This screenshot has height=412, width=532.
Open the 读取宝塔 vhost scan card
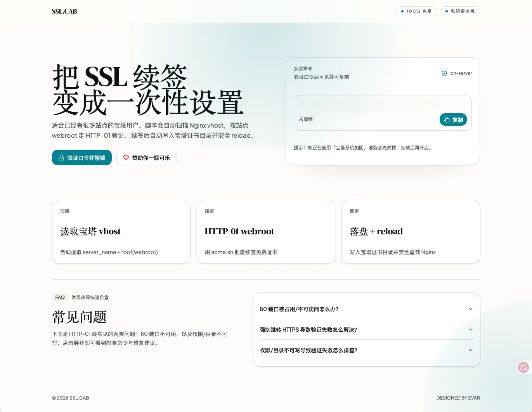tap(121, 232)
